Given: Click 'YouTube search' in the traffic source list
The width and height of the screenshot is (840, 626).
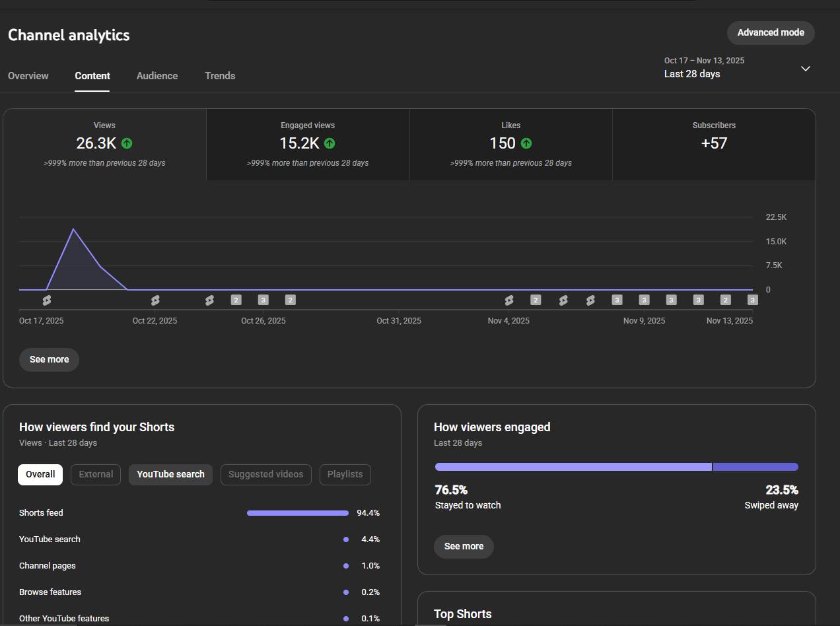Looking at the screenshot, I should [x=50, y=539].
